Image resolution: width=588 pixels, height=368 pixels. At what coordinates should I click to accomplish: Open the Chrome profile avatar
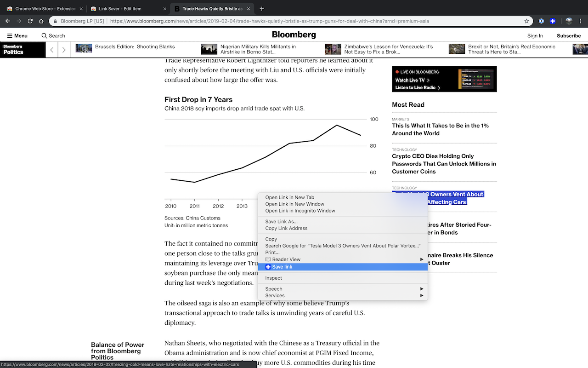(x=569, y=21)
